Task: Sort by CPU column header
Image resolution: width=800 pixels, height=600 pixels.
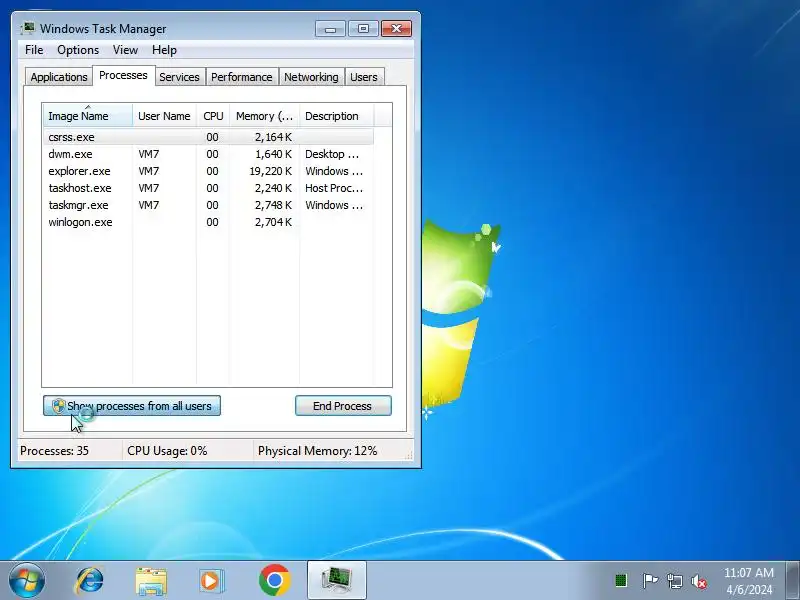Action: (213, 116)
